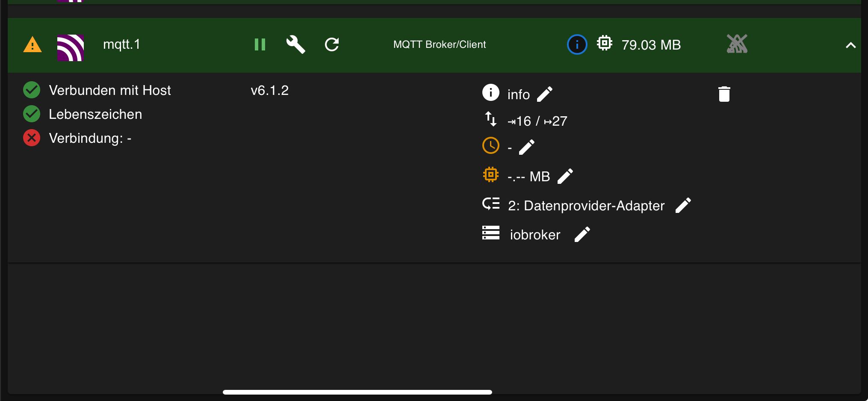Click the green Lebenszeichen status icon
Screen dimensions: 868x401
(x=32, y=114)
